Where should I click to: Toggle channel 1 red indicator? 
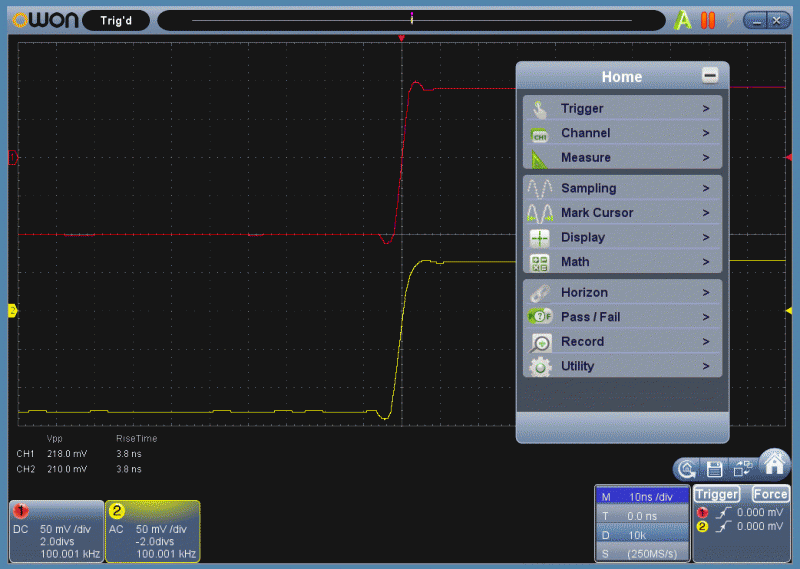(x=21, y=510)
